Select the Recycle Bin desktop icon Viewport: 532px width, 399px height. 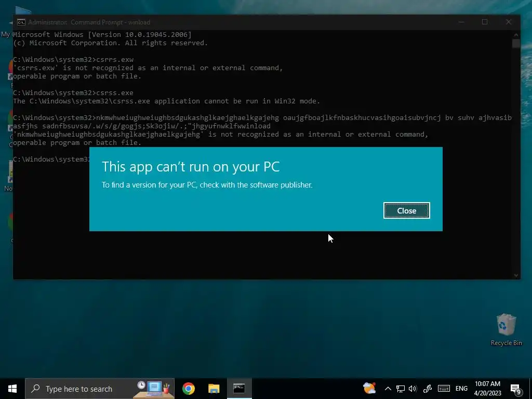coord(506,330)
